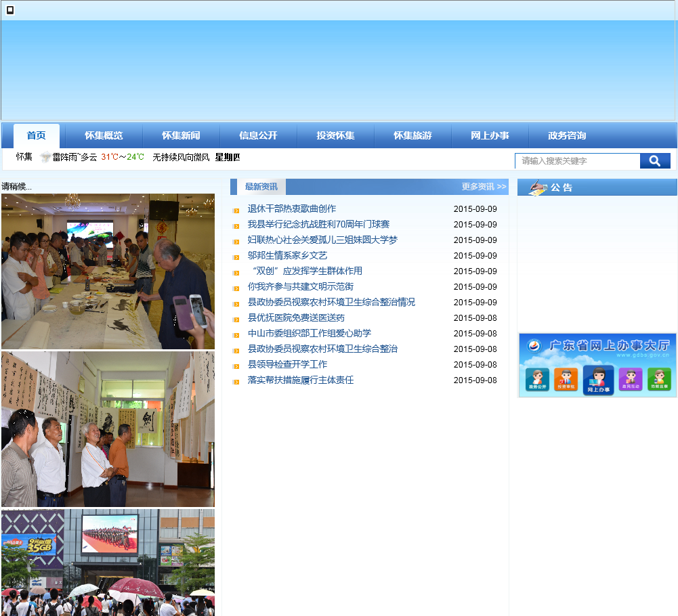Click the outdoor parade screen crowd photo
This screenshot has width=678, height=616.
[x=108, y=563]
